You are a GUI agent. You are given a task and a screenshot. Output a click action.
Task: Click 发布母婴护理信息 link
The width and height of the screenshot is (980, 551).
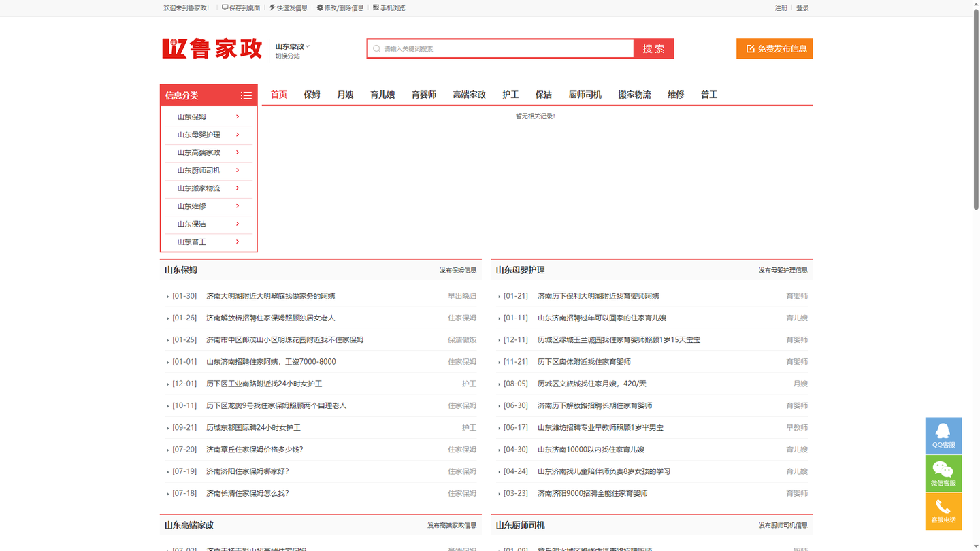click(x=783, y=270)
